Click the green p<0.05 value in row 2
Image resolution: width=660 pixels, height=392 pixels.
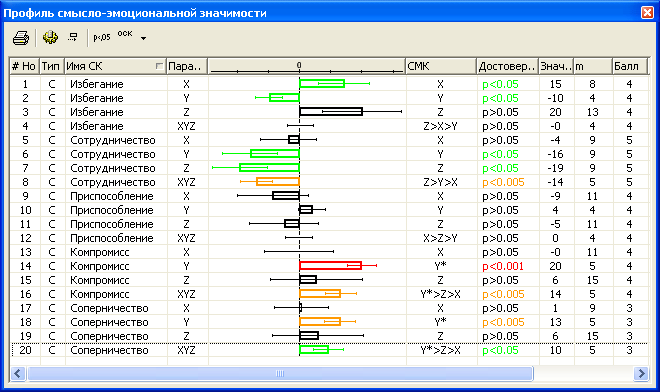(500, 98)
